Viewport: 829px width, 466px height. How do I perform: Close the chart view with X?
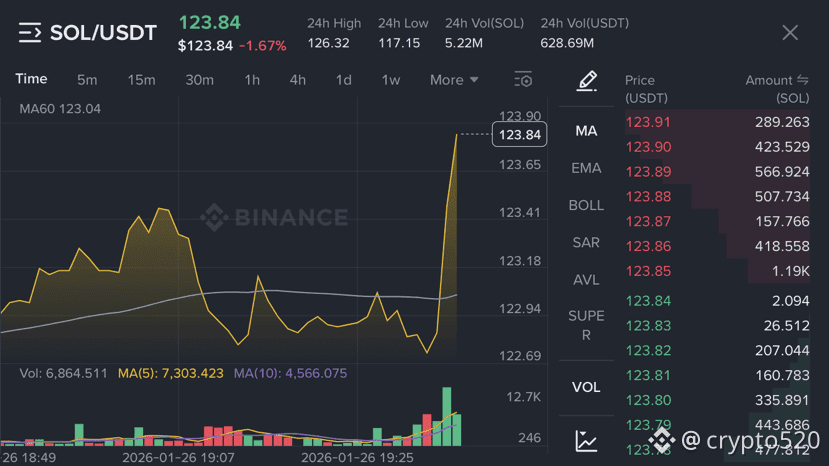pos(790,33)
